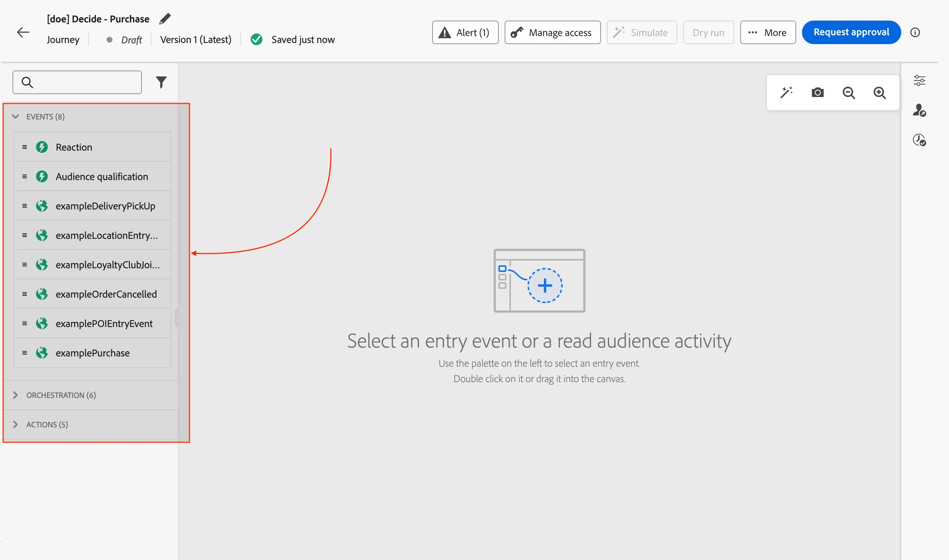The height and width of the screenshot is (560, 949).
Task: Click the Dry run button
Action: point(709,32)
